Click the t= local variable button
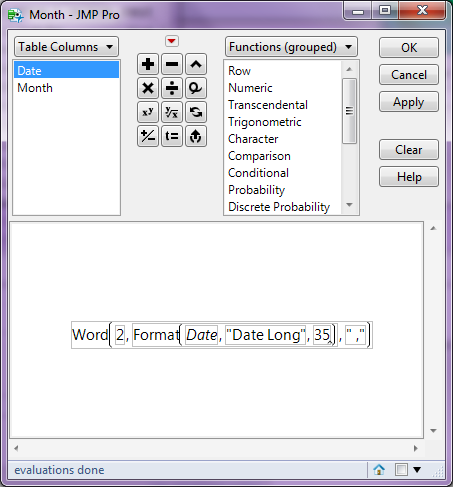This screenshot has width=453, height=487. [x=172, y=136]
